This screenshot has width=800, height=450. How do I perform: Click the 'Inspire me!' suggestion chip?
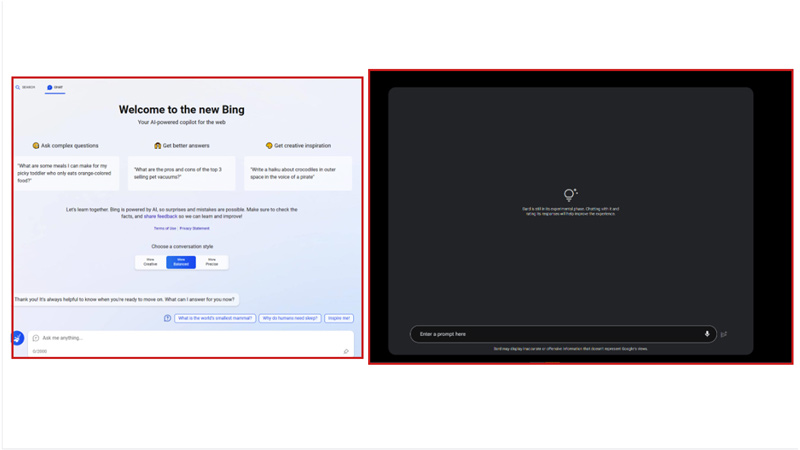(339, 318)
